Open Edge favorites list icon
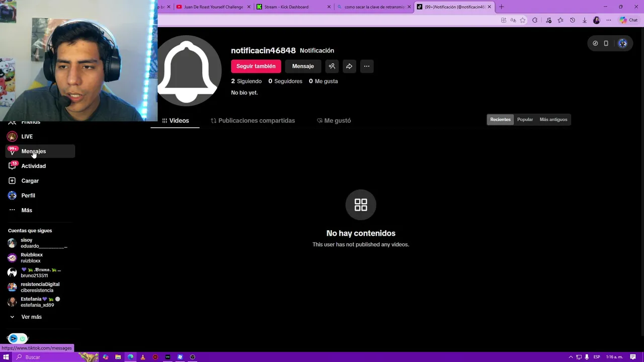 point(560,20)
